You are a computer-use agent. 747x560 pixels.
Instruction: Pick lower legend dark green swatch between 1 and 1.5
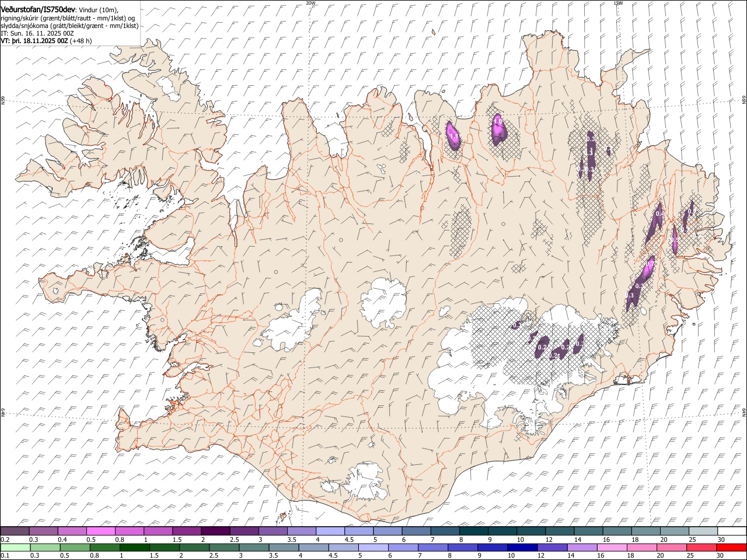coord(135,547)
